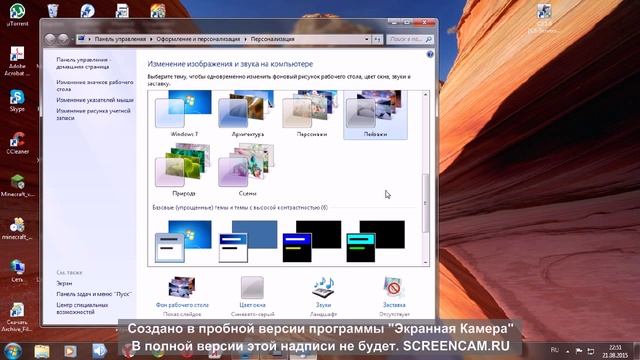Select the Сцены theme
This screenshot has height=360, width=640.
248,170
